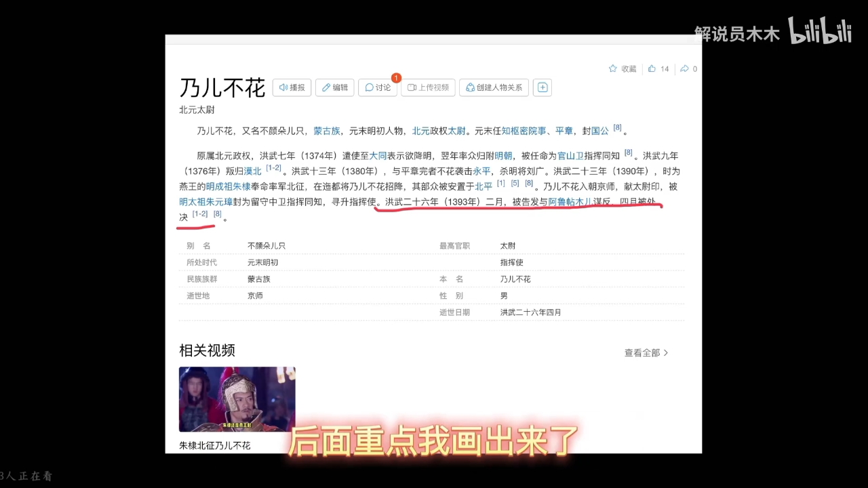Play the 朱棣北征乃儿不花 video thumbnail
Image resolution: width=868 pixels, height=488 pixels.
tap(237, 399)
